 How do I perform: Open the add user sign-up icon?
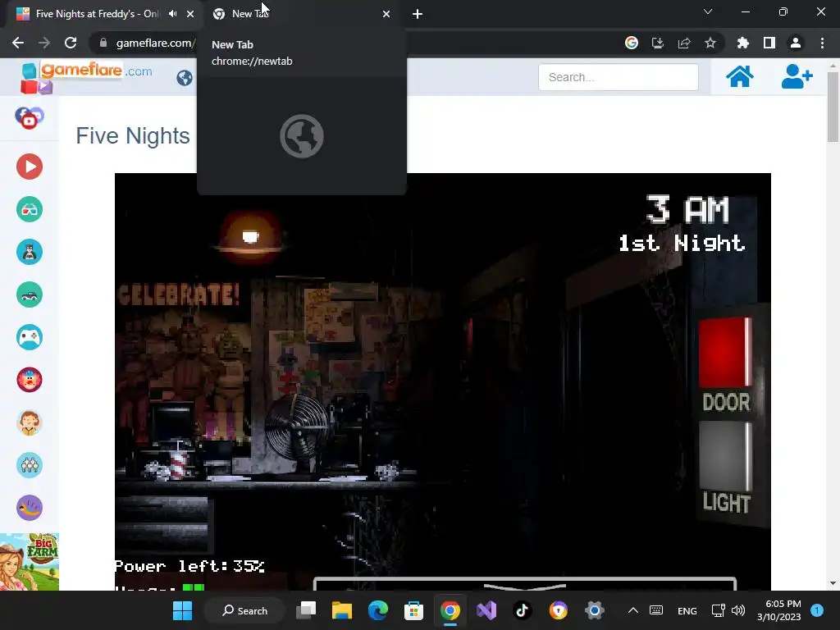797,76
